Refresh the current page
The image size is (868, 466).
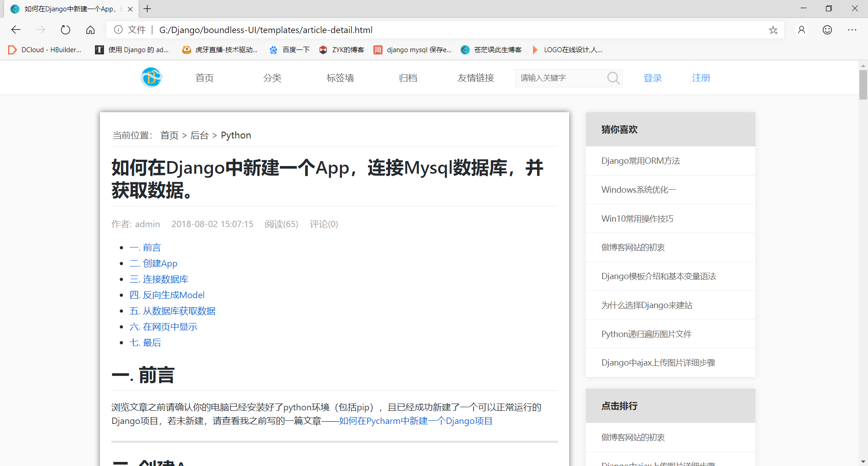pos(66,30)
